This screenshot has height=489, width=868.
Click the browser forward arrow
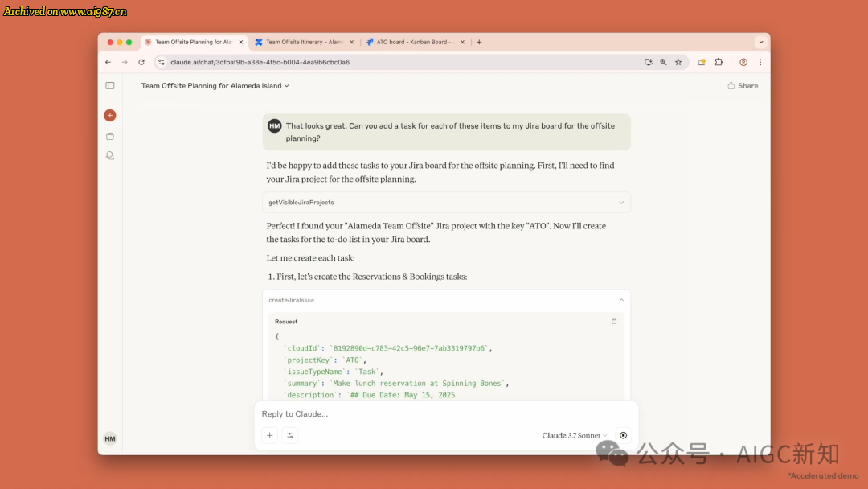[125, 62]
